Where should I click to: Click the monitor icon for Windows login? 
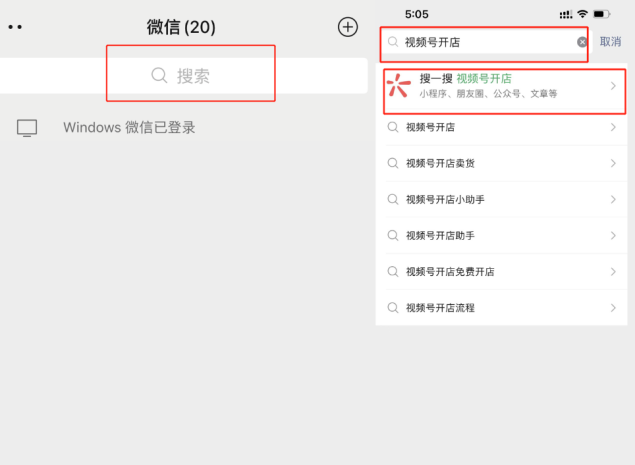(x=27, y=128)
